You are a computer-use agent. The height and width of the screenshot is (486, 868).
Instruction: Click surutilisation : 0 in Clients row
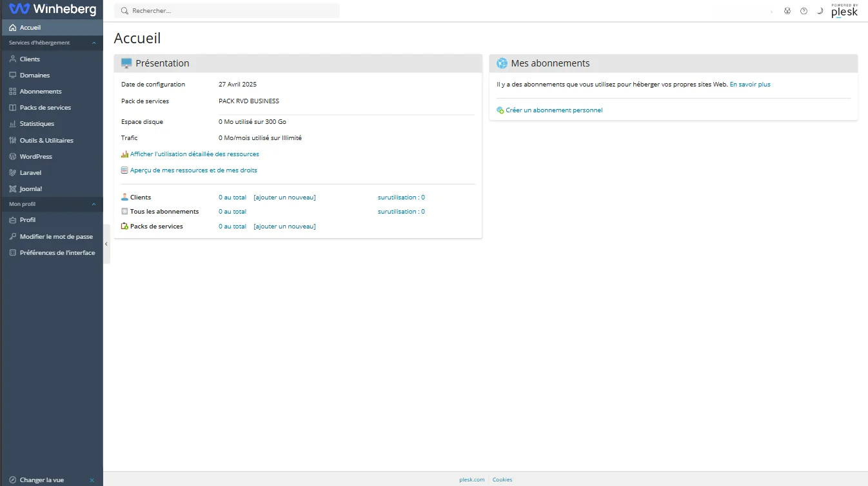401,197
